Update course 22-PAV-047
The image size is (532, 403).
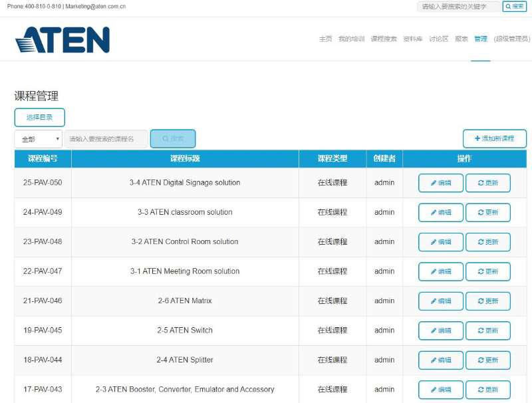pos(488,271)
